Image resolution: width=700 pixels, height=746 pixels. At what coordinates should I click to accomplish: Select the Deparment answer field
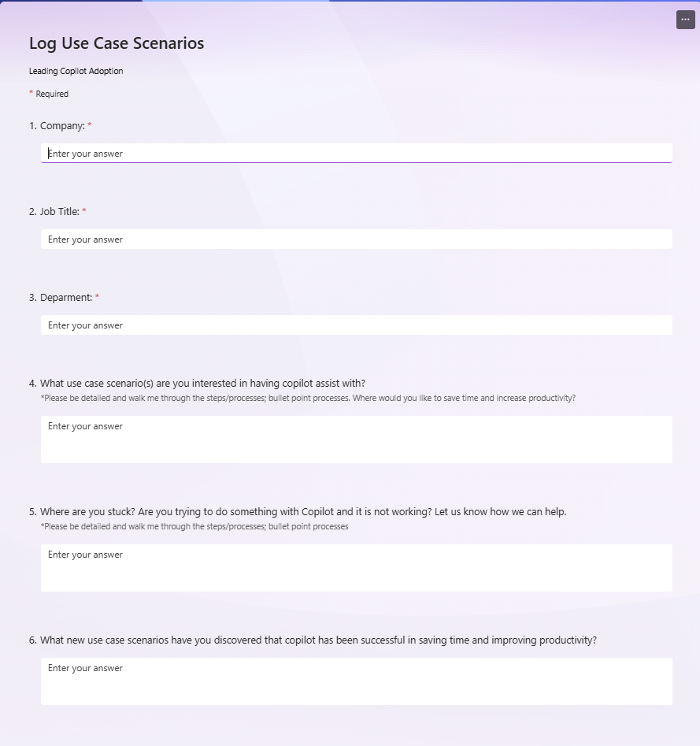click(x=356, y=325)
